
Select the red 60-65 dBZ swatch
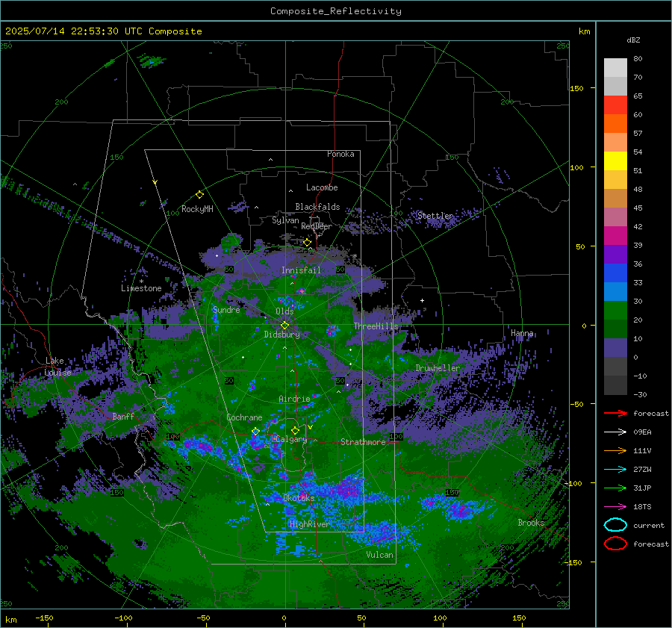click(x=615, y=105)
